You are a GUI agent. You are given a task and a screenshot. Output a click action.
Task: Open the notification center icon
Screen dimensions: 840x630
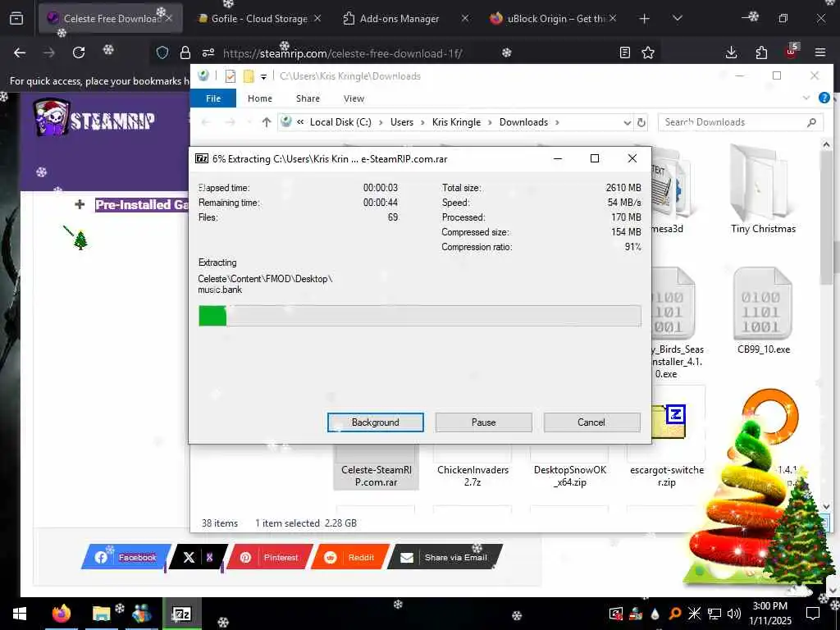click(x=813, y=614)
